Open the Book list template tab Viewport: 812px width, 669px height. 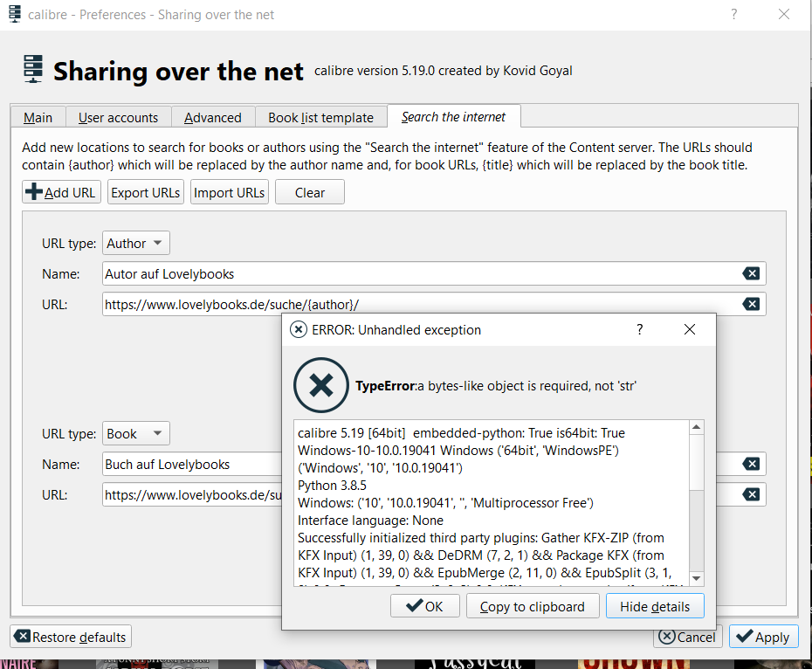(320, 118)
